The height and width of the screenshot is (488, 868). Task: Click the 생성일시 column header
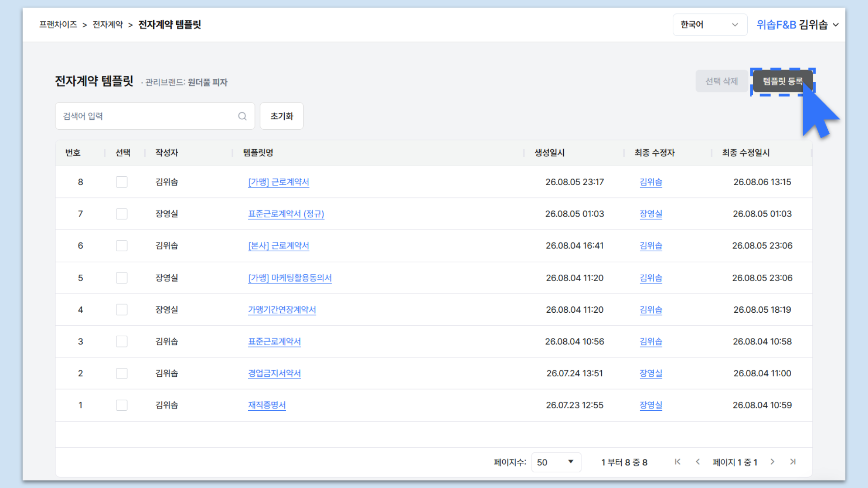coord(549,153)
